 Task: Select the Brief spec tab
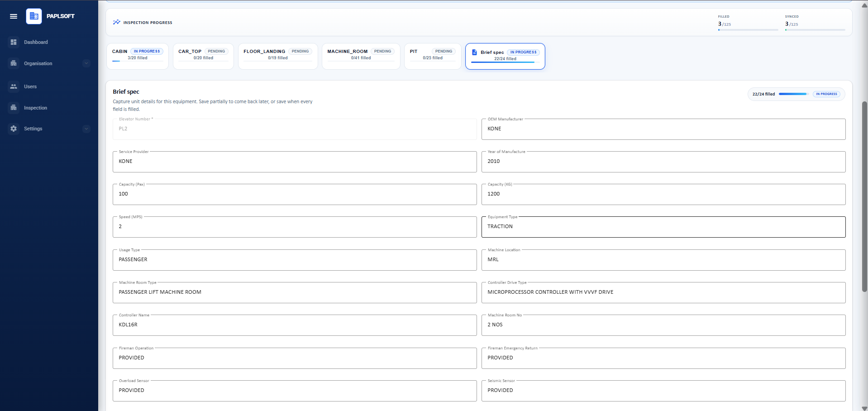pyautogui.click(x=505, y=56)
